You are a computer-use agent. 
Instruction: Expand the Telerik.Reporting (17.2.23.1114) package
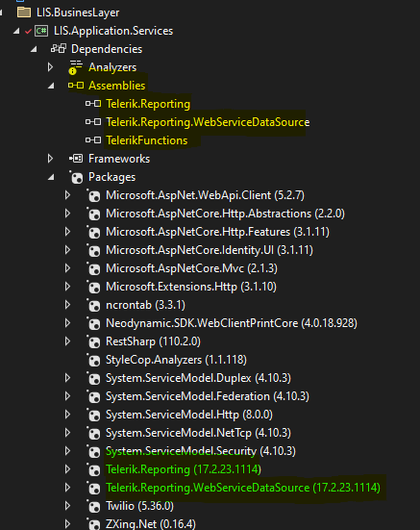point(67,469)
